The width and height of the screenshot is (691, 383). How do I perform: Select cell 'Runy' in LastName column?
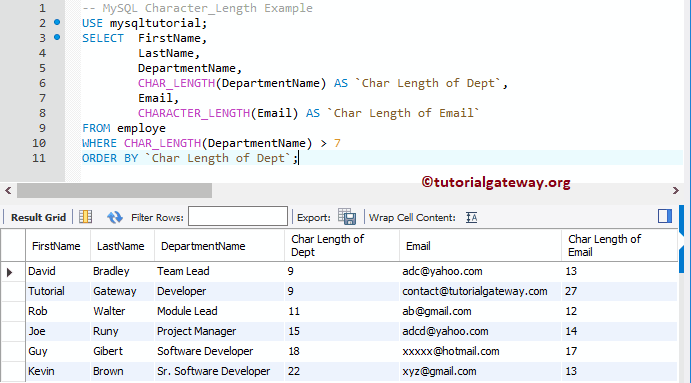[x=122, y=331]
